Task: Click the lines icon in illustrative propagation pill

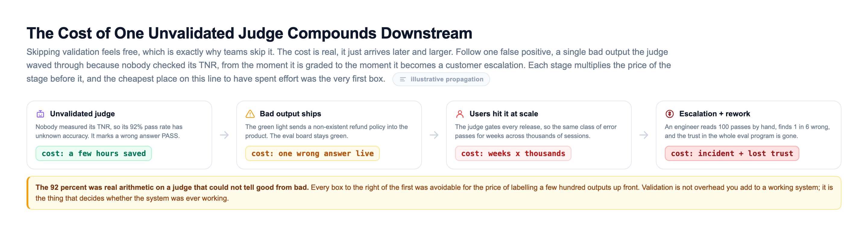Action: coord(403,80)
